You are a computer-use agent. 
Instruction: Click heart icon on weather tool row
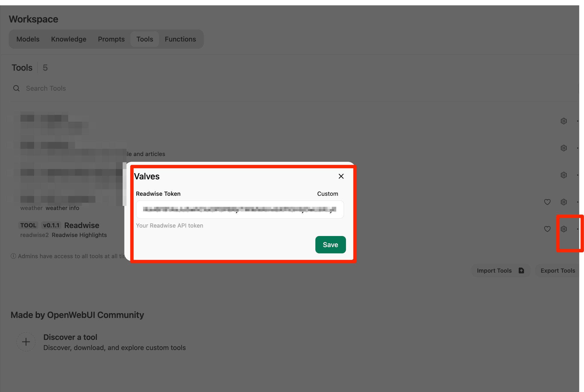coord(547,202)
